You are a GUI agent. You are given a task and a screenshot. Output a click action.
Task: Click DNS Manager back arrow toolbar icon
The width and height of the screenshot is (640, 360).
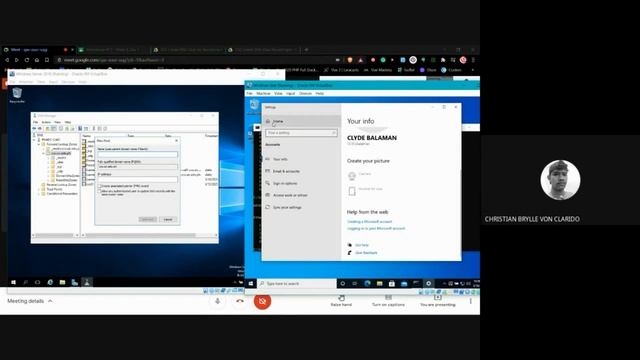pyautogui.click(x=34, y=128)
